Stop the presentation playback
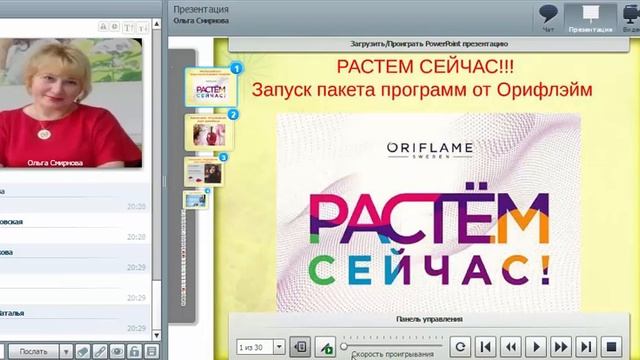Image resolution: width=640 pixels, height=360 pixels. pyautogui.click(x=611, y=347)
